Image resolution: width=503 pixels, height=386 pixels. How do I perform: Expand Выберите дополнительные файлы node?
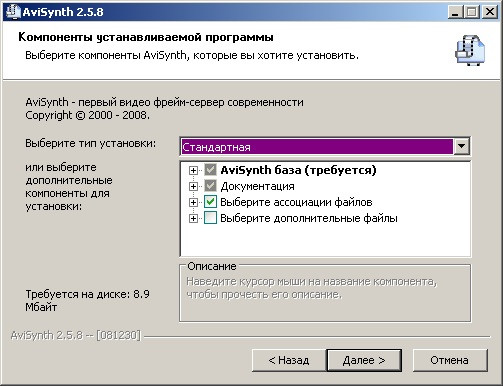coord(193,218)
